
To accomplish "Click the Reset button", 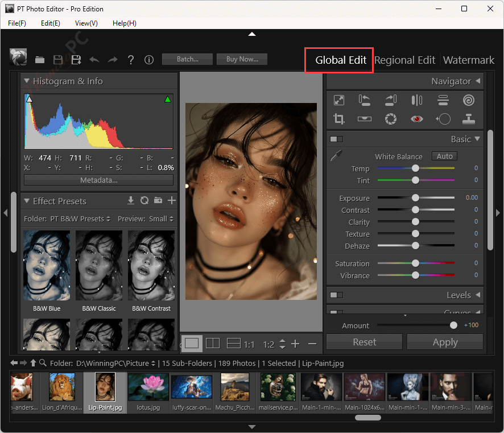I will pos(364,342).
